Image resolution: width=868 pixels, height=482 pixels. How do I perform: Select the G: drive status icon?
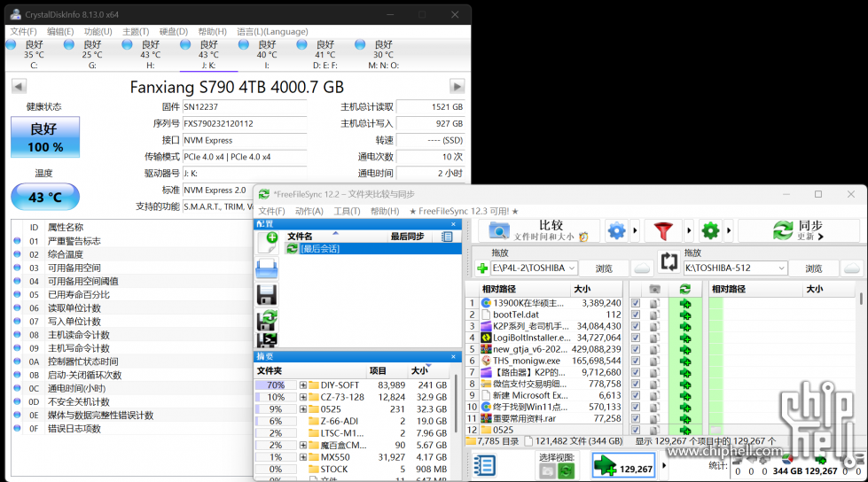tap(68, 44)
